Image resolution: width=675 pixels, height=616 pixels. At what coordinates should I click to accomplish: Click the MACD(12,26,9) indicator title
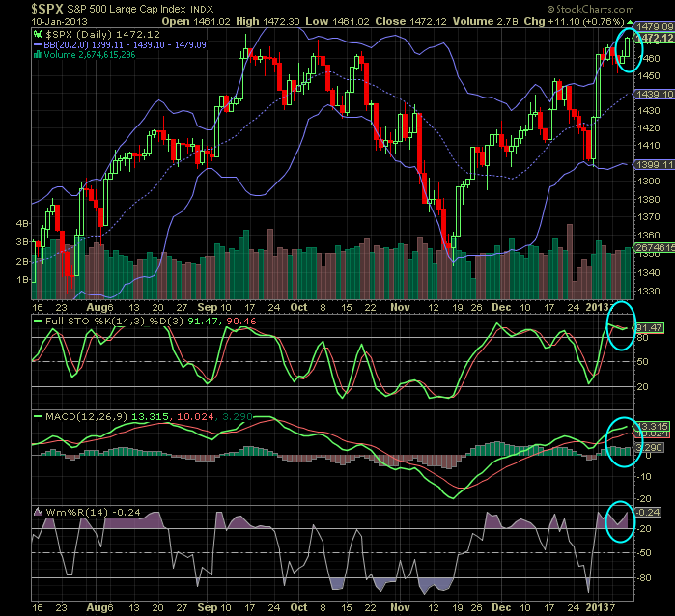(87, 417)
